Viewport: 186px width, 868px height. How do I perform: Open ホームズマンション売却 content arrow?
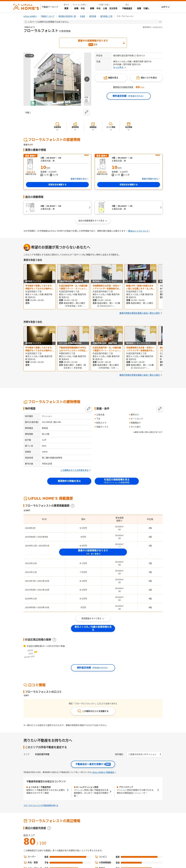click(110, 791)
